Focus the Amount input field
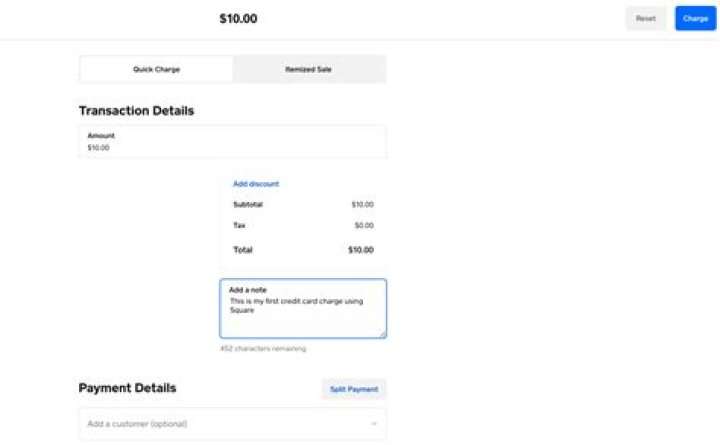This screenshot has width=720, height=445. click(233, 141)
